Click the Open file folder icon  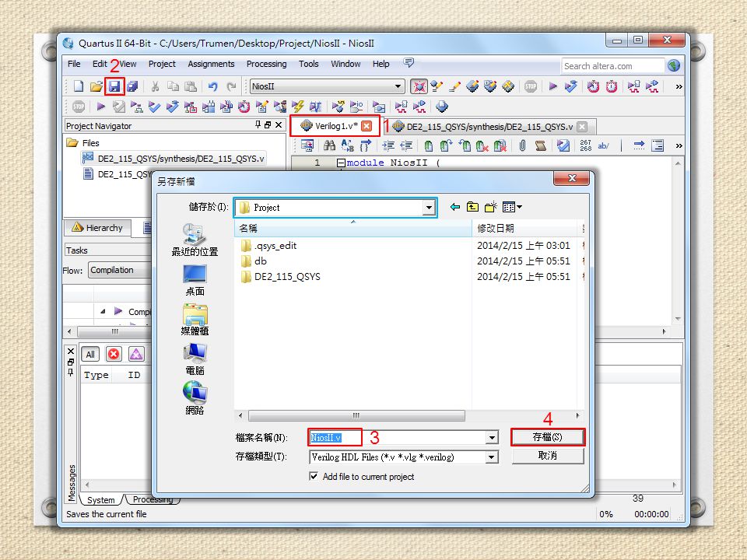click(96, 86)
